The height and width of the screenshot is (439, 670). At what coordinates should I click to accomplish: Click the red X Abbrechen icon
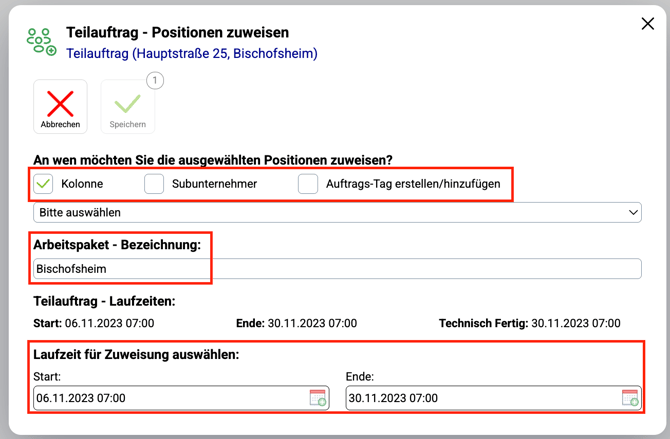(x=60, y=105)
